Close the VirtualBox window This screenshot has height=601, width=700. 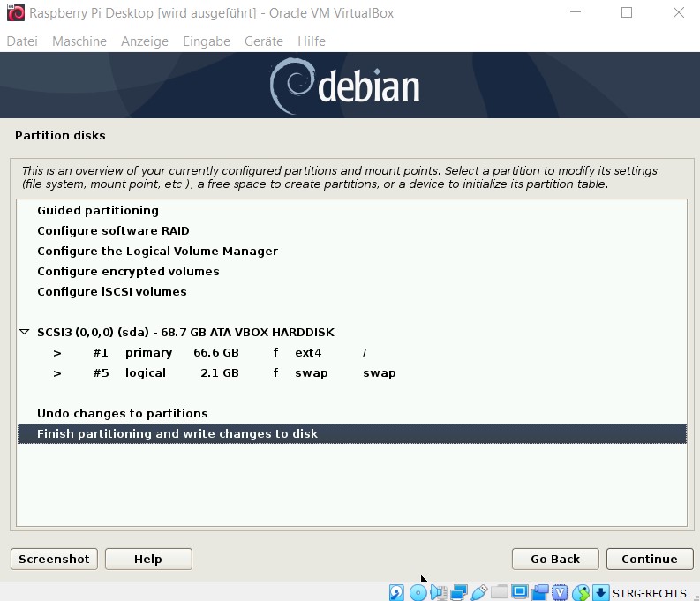point(679,12)
